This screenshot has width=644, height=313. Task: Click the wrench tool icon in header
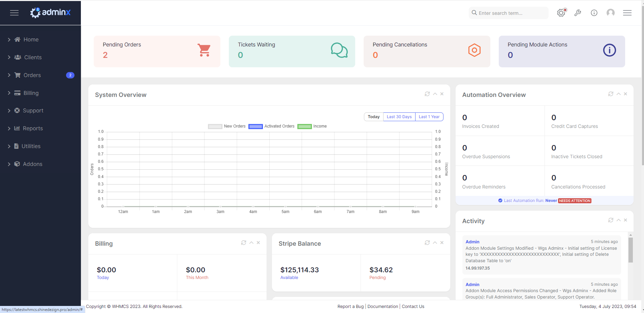[x=578, y=13]
